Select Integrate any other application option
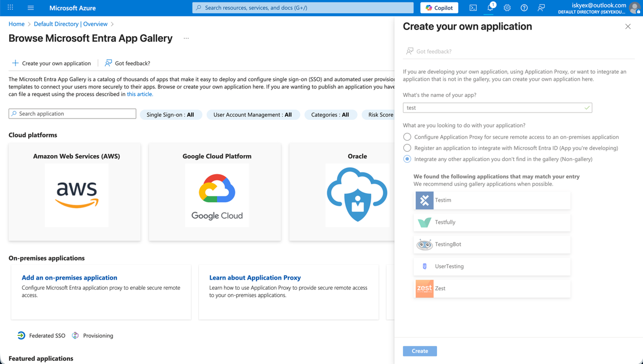The height and width of the screenshot is (364, 643). [407, 159]
